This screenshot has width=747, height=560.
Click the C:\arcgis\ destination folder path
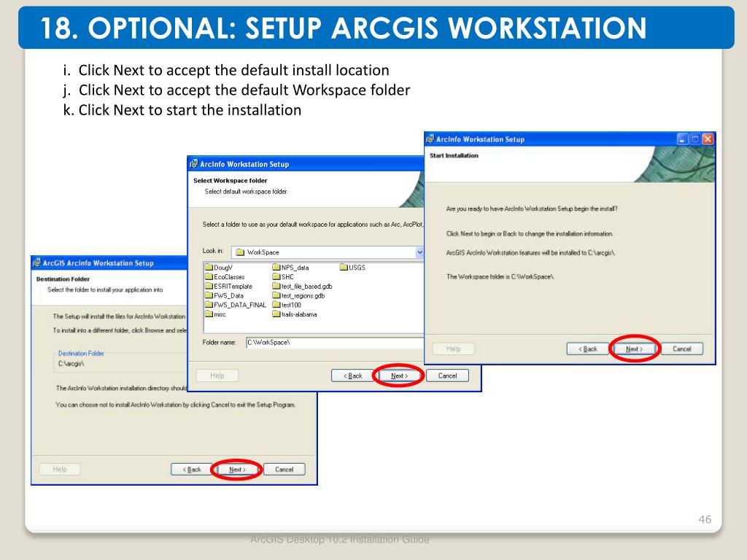click(71, 364)
